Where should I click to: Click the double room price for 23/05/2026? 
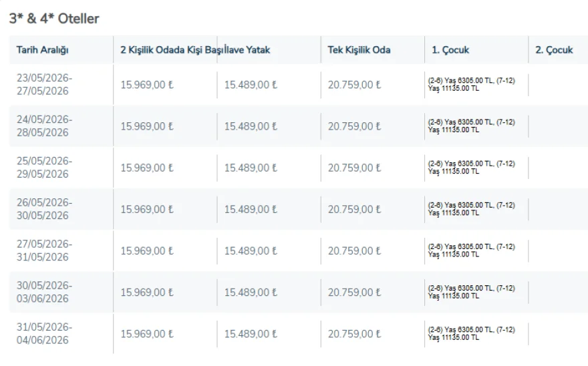(x=147, y=85)
